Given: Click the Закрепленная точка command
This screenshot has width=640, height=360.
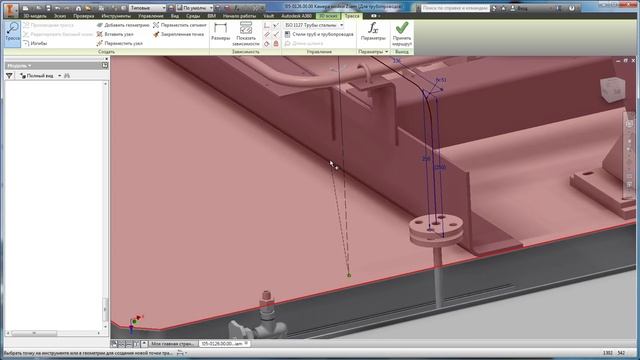Looking at the screenshot, I should click(178, 34).
